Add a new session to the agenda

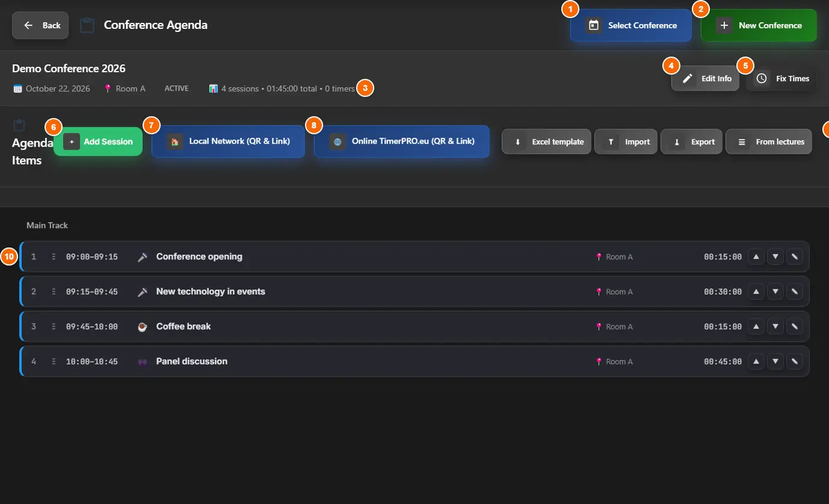98,141
